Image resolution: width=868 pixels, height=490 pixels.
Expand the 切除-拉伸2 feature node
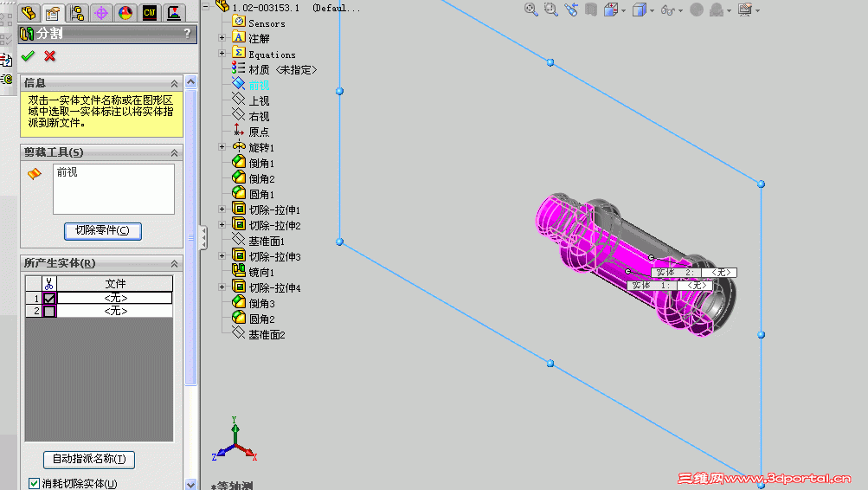tap(222, 225)
